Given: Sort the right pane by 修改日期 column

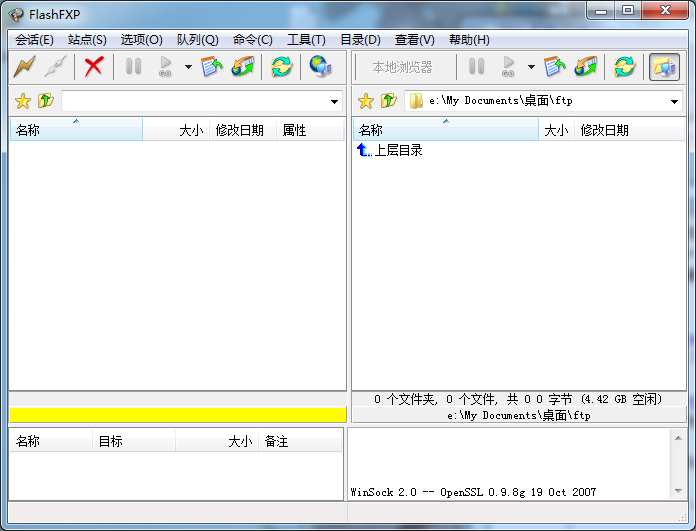Looking at the screenshot, I should 604,130.
